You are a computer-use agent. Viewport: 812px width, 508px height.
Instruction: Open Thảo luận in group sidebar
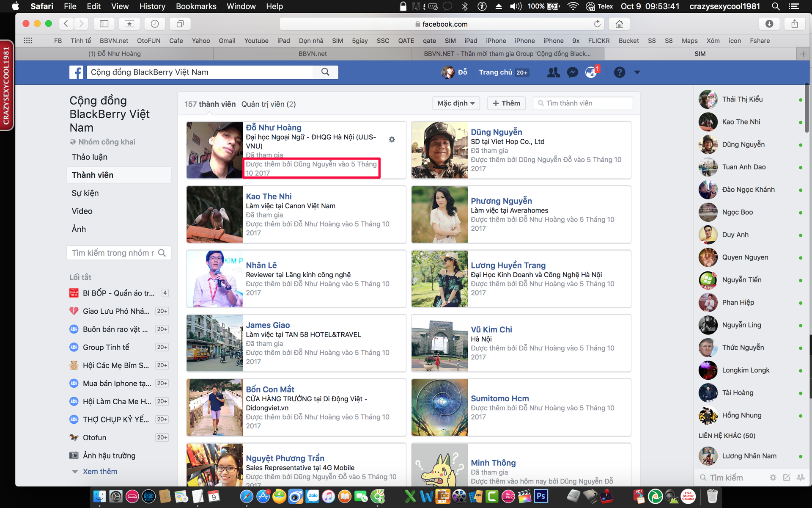tap(90, 157)
